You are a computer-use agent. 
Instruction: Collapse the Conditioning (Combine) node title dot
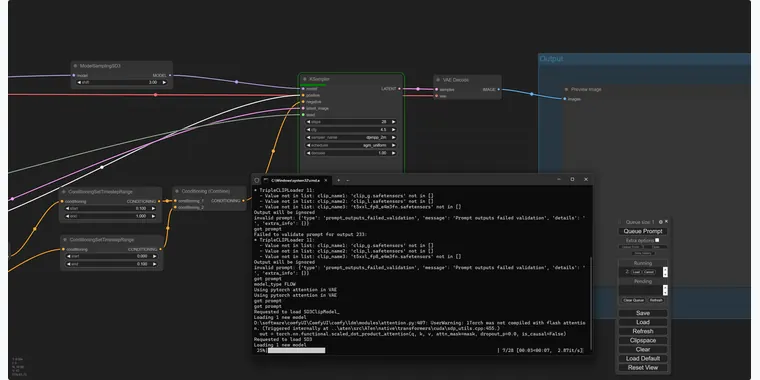[176, 191]
